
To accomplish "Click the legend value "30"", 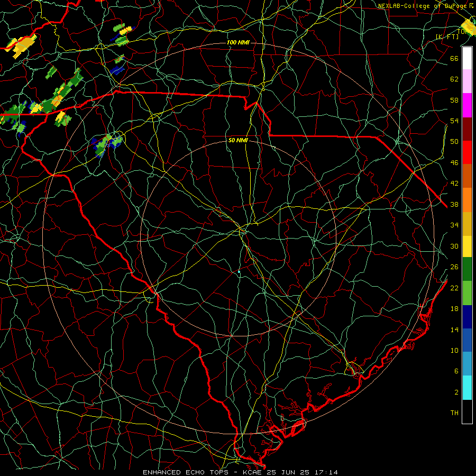I will coord(454,246).
